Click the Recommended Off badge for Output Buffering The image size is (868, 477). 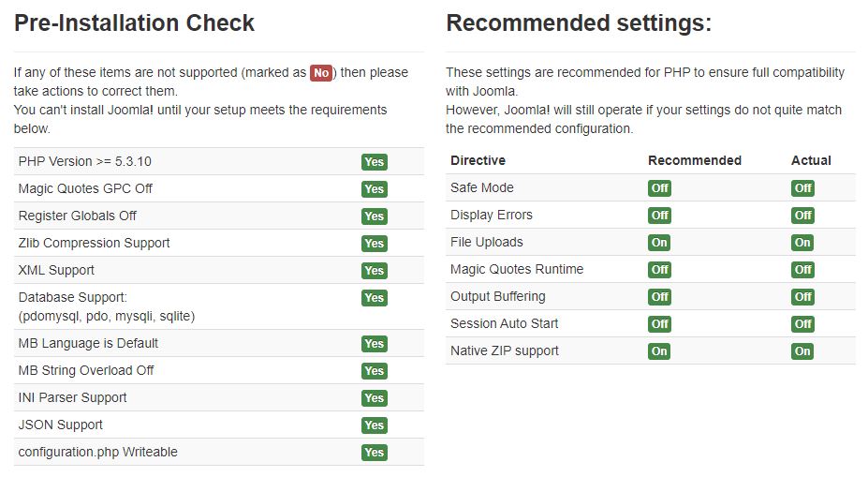click(659, 297)
